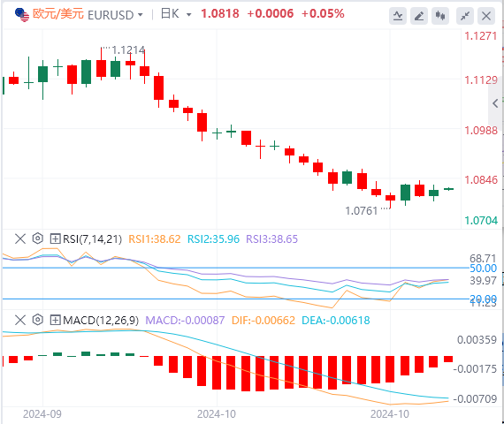Expand side panel with left chevron
504x424 pixels.
point(495,103)
